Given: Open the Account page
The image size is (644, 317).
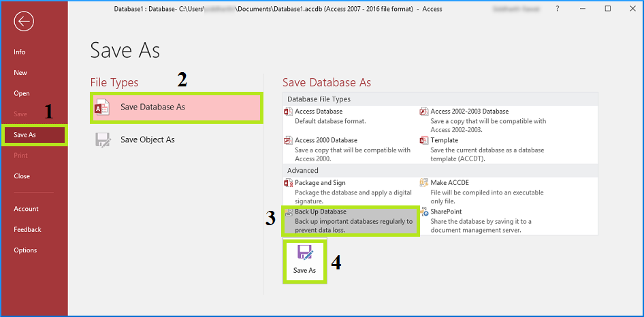Looking at the screenshot, I should [27, 209].
